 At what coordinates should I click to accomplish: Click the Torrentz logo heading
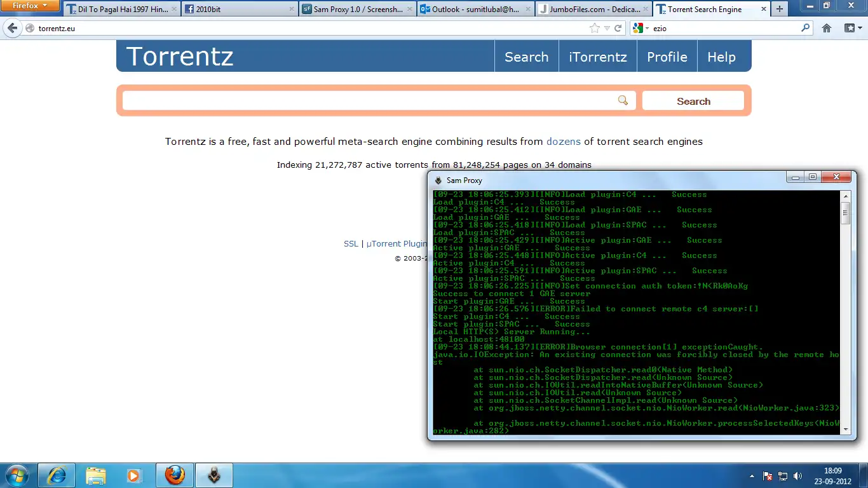[180, 57]
